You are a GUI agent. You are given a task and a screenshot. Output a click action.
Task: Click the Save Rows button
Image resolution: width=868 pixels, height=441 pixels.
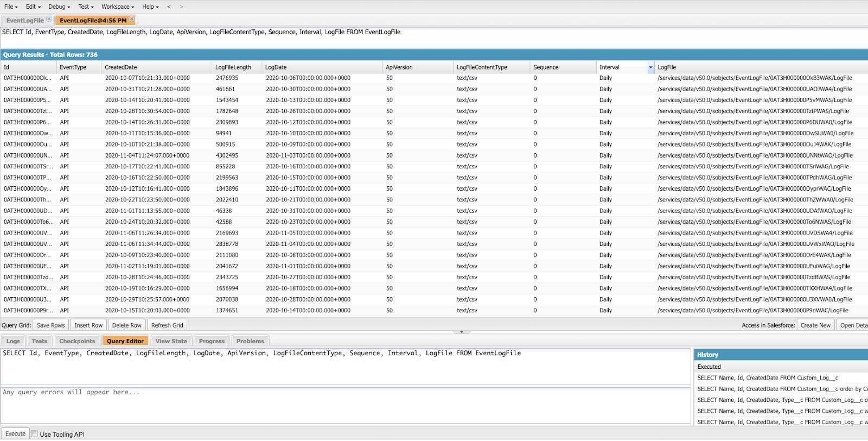[50, 325]
